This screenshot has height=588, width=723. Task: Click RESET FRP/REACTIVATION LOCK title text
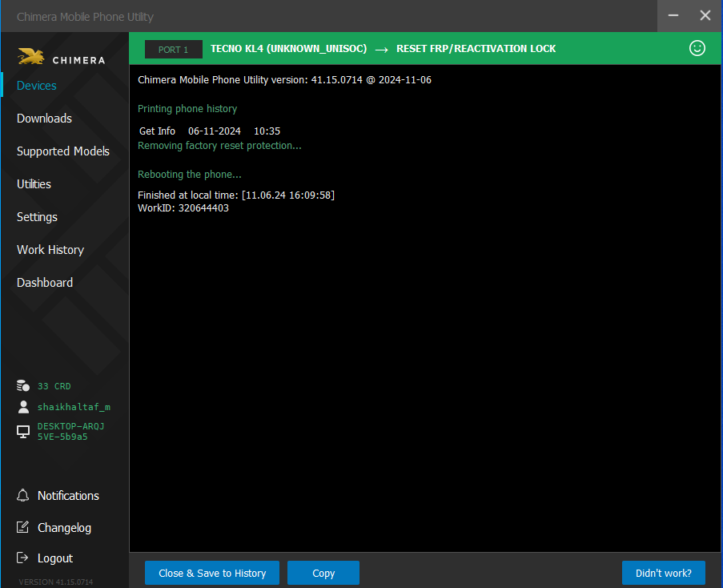pyautogui.click(x=476, y=48)
